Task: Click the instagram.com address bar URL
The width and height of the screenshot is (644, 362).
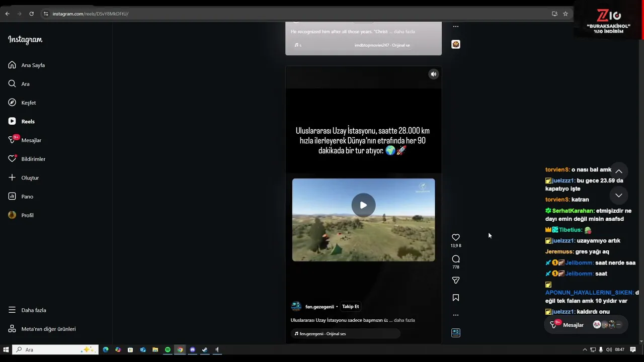Action: point(91,14)
